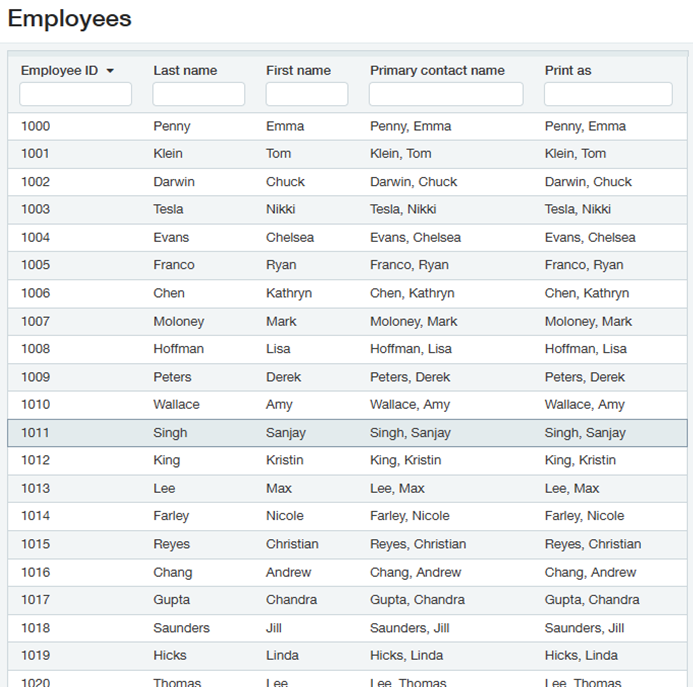The height and width of the screenshot is (687, 693).
Task: Select employee ID 1015
Action: click(x=36, y=544)
